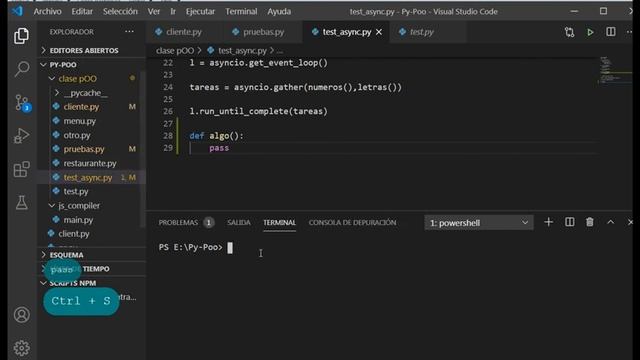Create a new terminal with plus icon

(549, 222)
